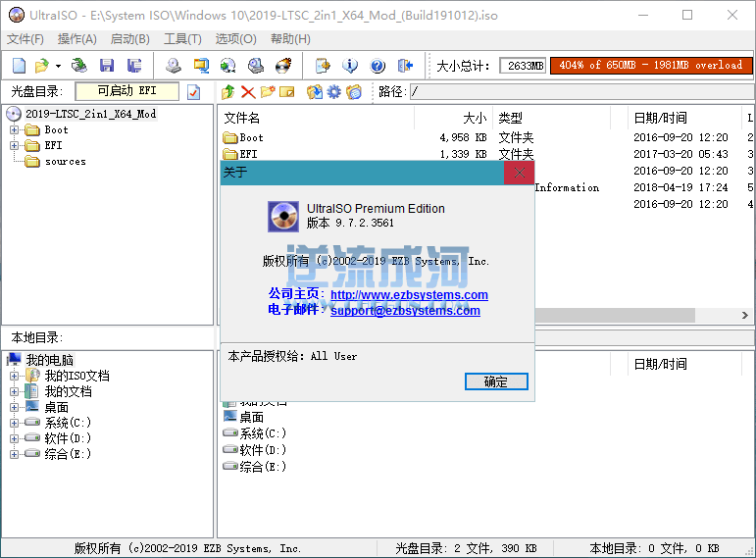Open the http://www.ezbsystems.com homepage link
Viewport: 756px width, 558px height.
pyautogui.click(x=409, y=294)
